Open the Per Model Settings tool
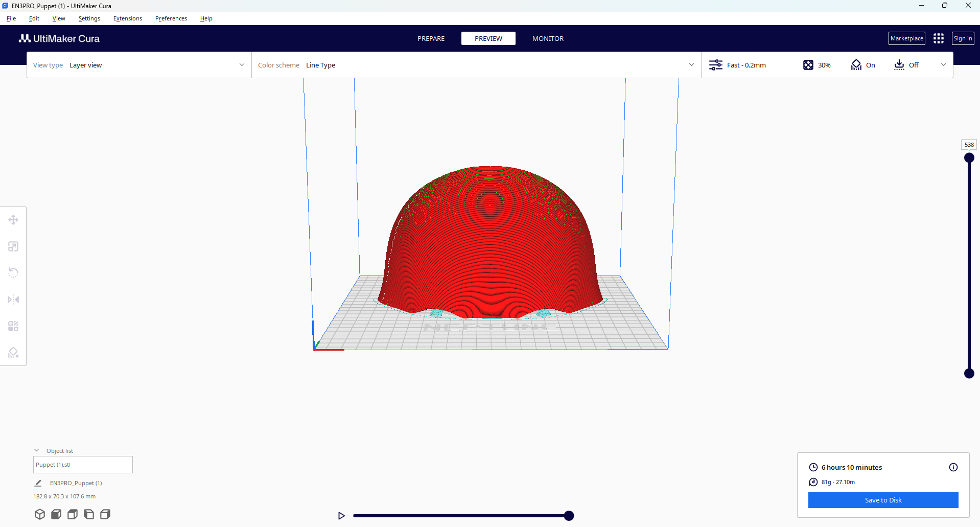Image resolution: width=980 pixels, height=527 pixels. 13,326
